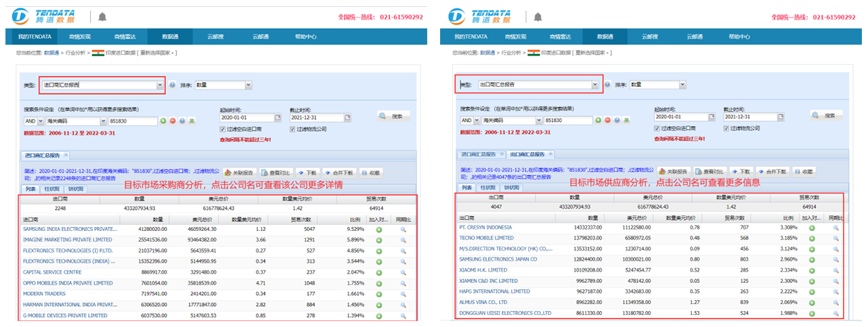Add TECNO MOBILE LIMITED to comparison
The image size is (868, 327).
pyautogui.click(x=813, y=238)
